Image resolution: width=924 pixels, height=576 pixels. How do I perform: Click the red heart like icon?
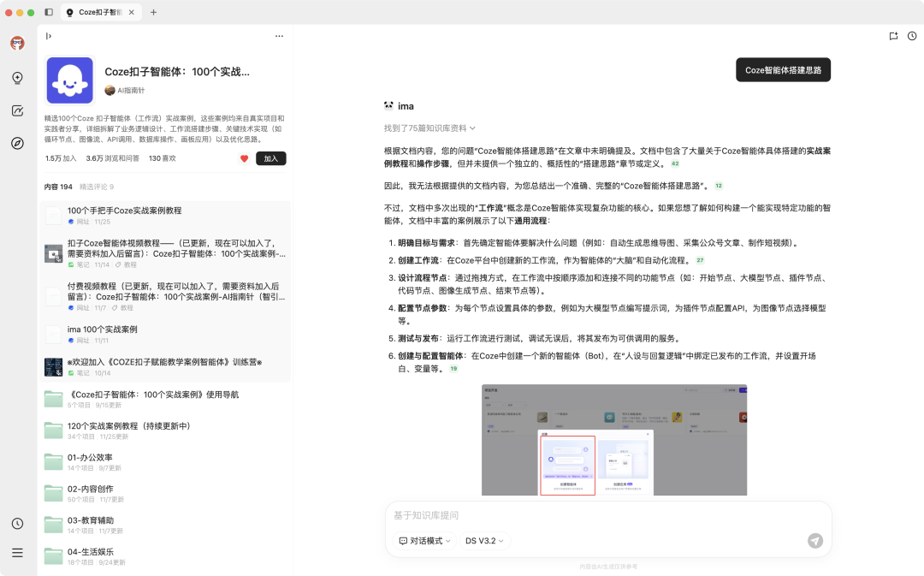point(244,158)
